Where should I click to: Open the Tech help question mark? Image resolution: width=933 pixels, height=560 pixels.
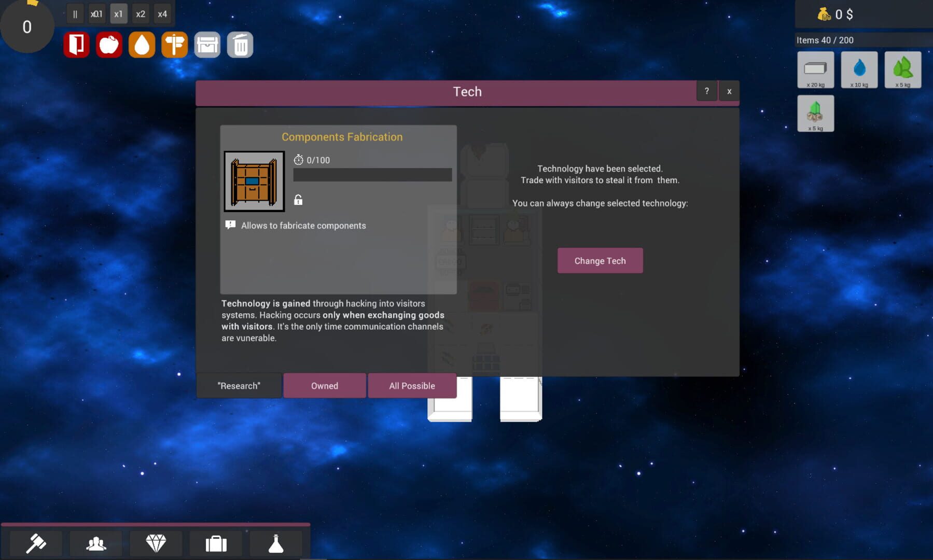click(706, 91)
